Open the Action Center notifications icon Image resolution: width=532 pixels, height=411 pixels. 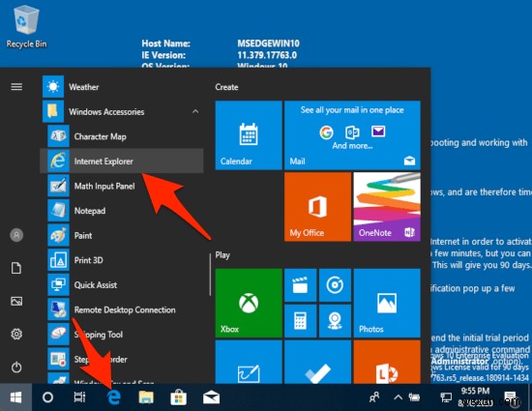(510, 397)
